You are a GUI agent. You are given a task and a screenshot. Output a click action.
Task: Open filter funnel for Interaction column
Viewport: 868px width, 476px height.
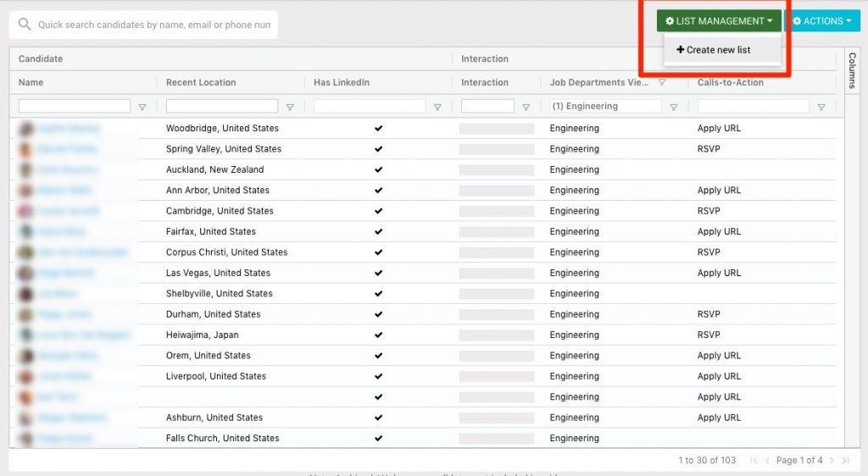click(526, 108)
